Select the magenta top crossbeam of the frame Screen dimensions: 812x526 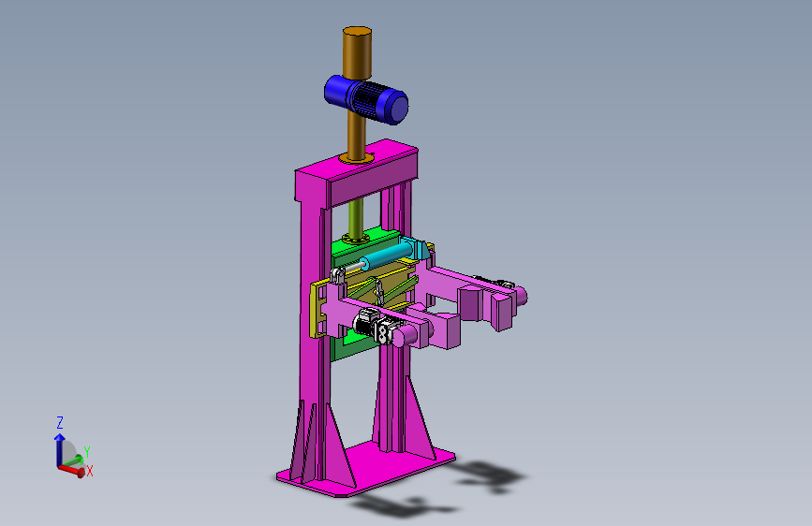356,173
